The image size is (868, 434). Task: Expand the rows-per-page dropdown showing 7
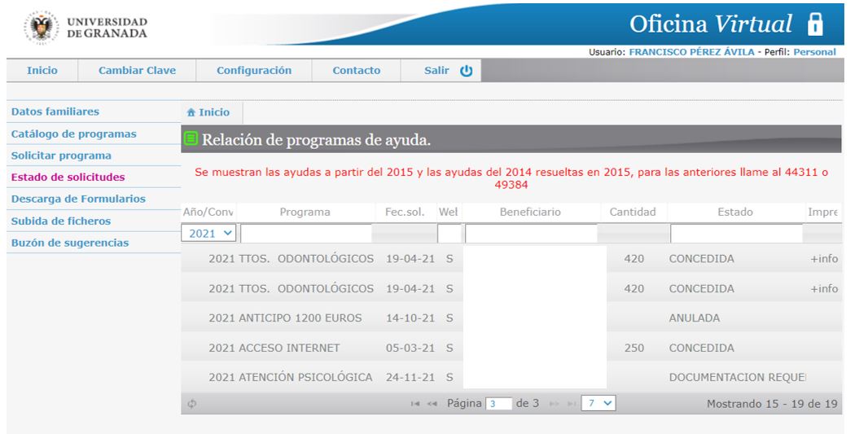point(598,403)
